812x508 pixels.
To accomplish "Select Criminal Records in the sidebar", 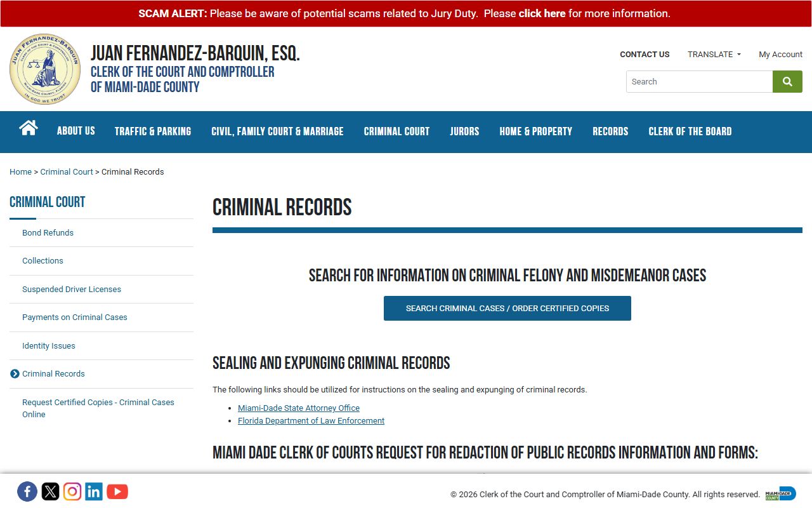I will coord(53,374).
